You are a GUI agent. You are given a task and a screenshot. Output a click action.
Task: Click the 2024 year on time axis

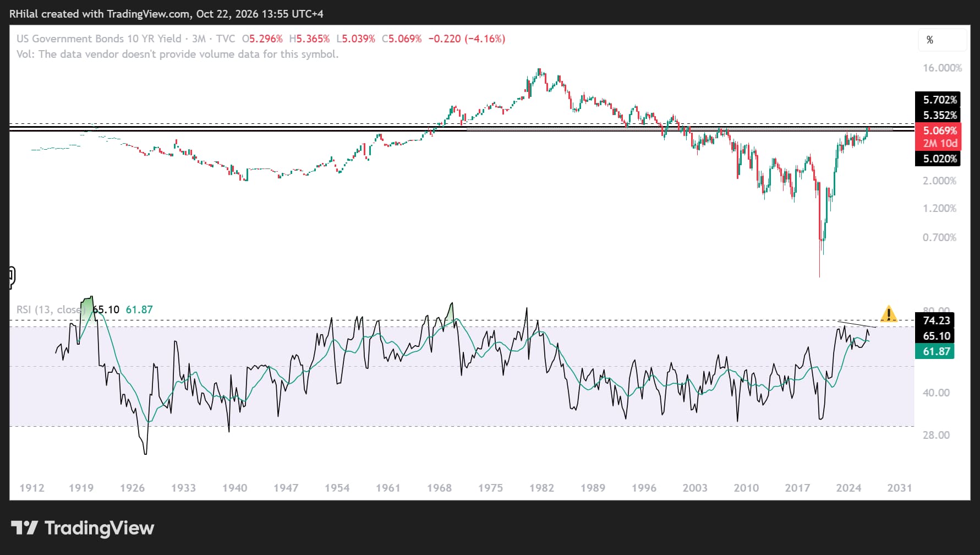[848, 488]
